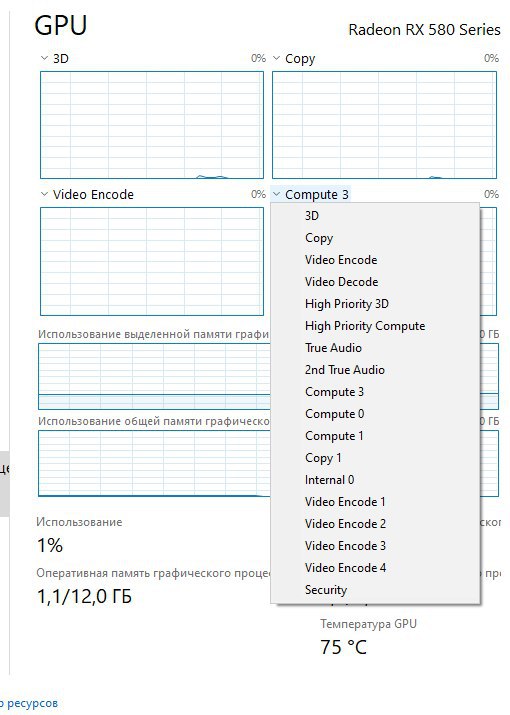Choose Video Encode in the dropdown list
Viewport: 510px width, 715px height.
375,259
